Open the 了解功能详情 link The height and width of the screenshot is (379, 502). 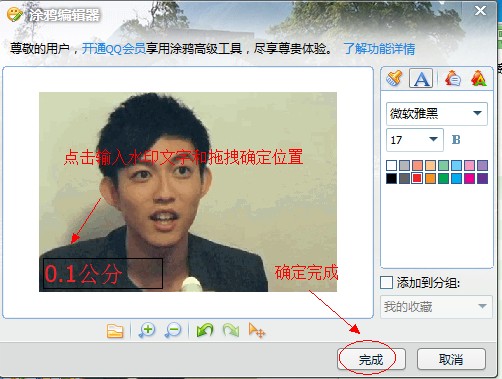click(x=379, y=49)
